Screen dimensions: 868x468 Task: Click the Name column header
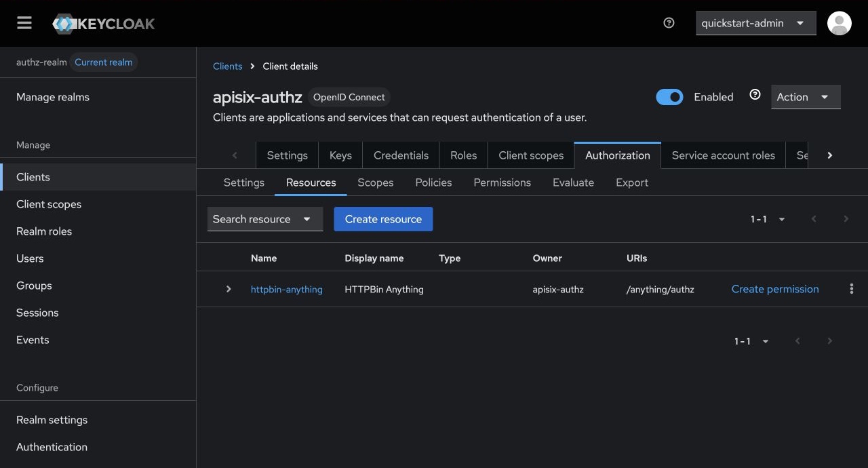click(x=264, y=258)
